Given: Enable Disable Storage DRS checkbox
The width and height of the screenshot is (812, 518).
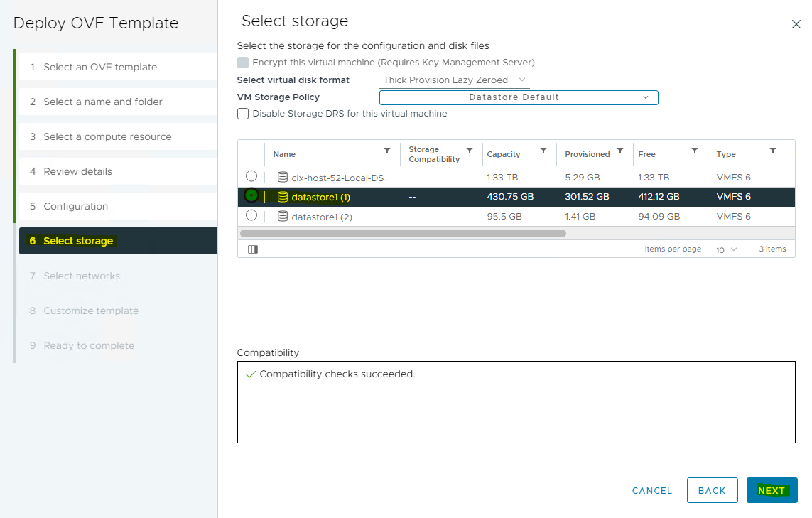Looking at the screenshot, I should click(244, 114).
